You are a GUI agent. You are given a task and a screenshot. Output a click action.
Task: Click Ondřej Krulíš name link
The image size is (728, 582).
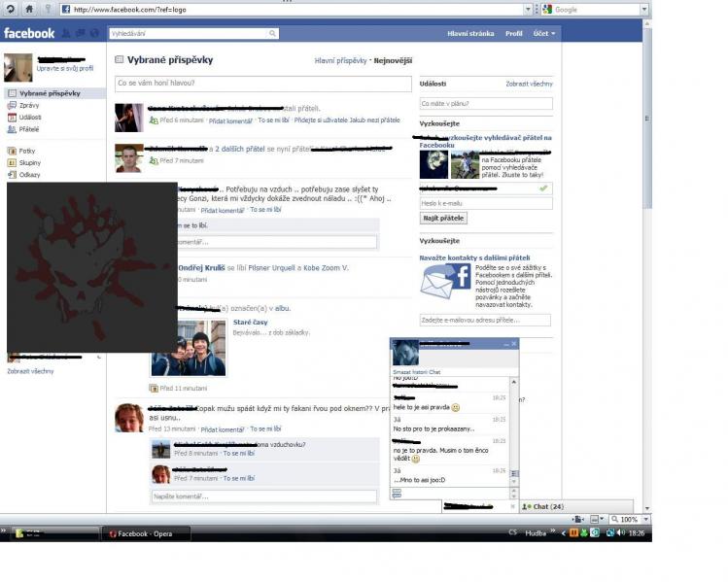(201, 268)
